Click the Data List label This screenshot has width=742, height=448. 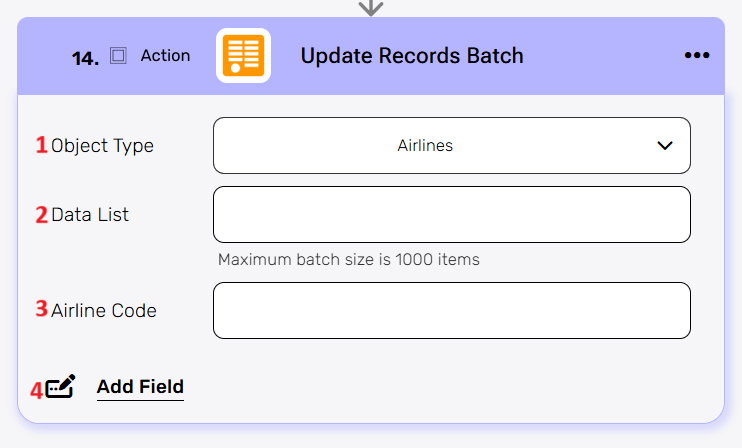tap(90, 214)
